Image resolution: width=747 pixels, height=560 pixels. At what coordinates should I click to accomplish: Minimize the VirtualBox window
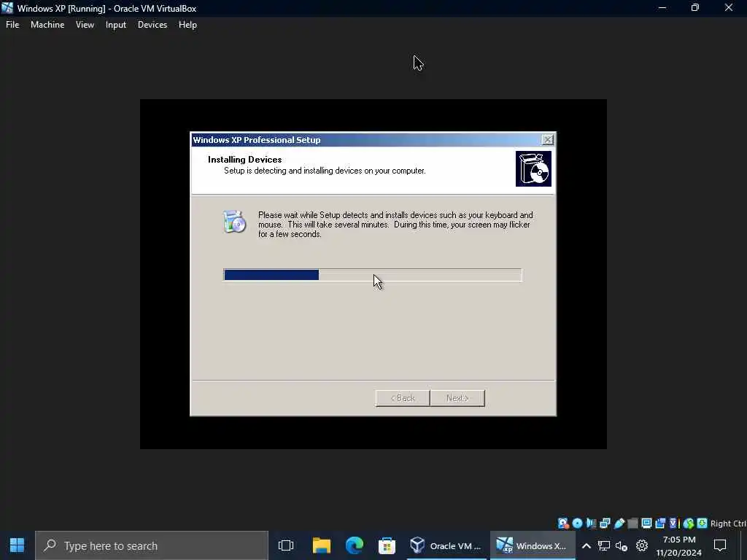[x=662, y=7]
